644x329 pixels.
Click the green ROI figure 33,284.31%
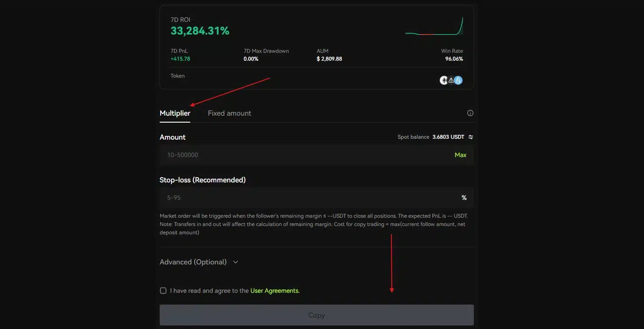coord(199,31)
